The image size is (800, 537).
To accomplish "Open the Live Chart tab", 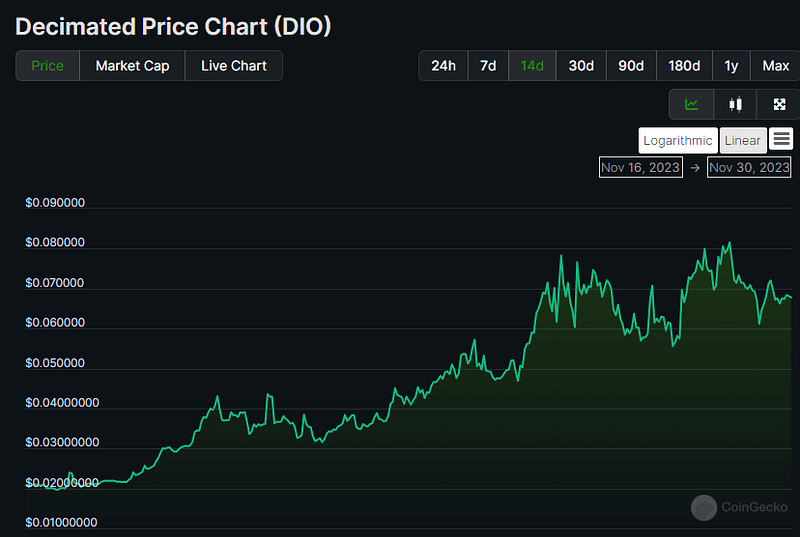I will 234,66.
